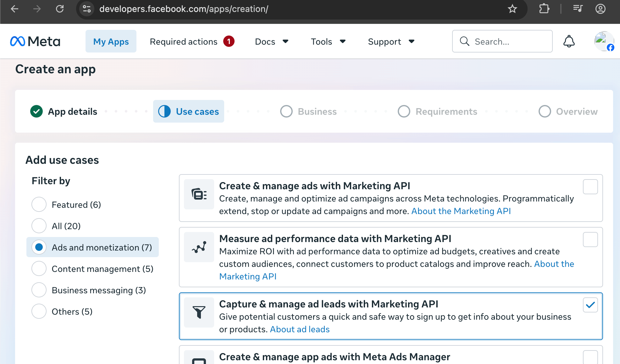The width and height of the screenshot is (620, 364).
Task: Select the All (20) filter
Action: (39, 226)
